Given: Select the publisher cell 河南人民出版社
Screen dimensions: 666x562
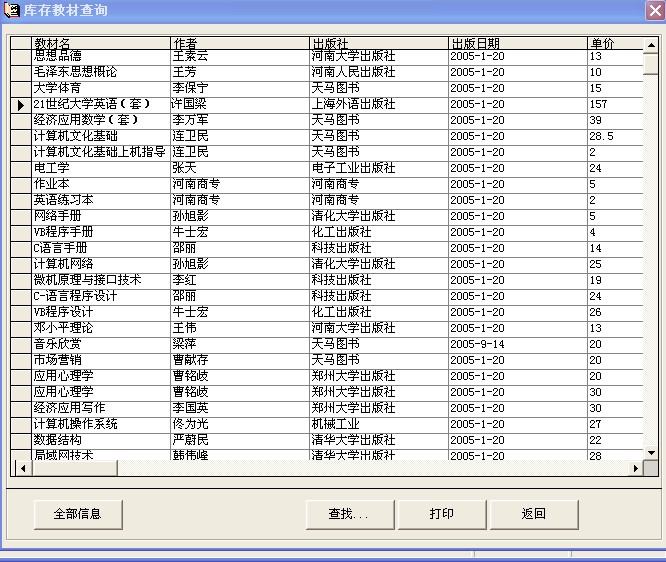Looking at the screenshot, I should 379,73.
